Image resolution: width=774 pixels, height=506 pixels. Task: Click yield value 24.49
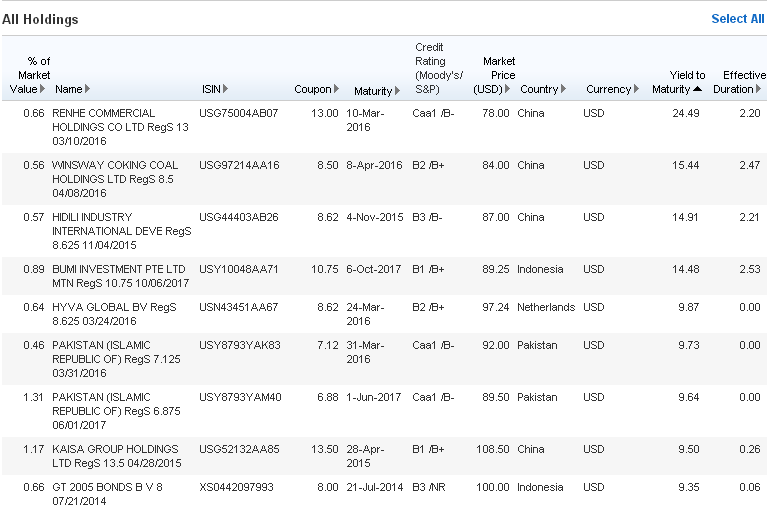tap(686, 113)
